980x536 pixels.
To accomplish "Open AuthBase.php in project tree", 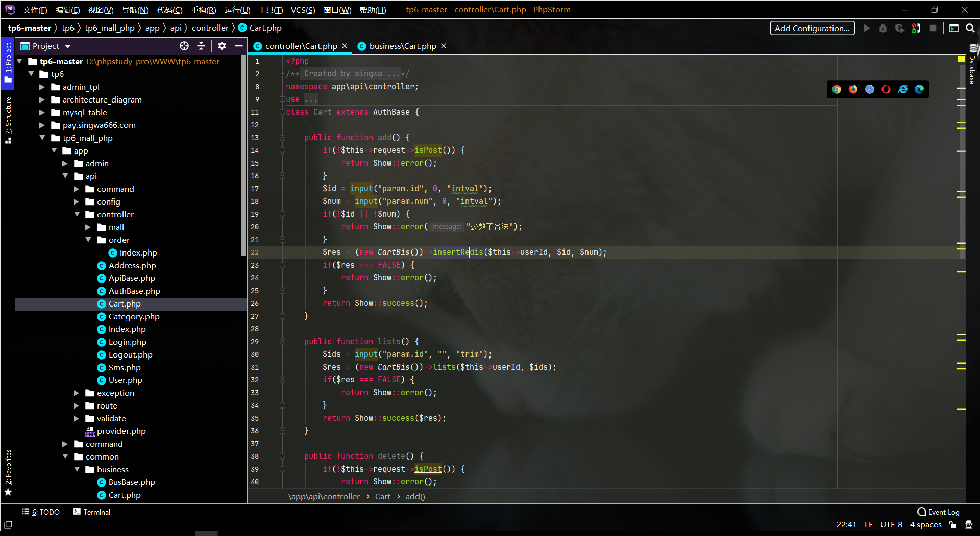I will [134, 291].
